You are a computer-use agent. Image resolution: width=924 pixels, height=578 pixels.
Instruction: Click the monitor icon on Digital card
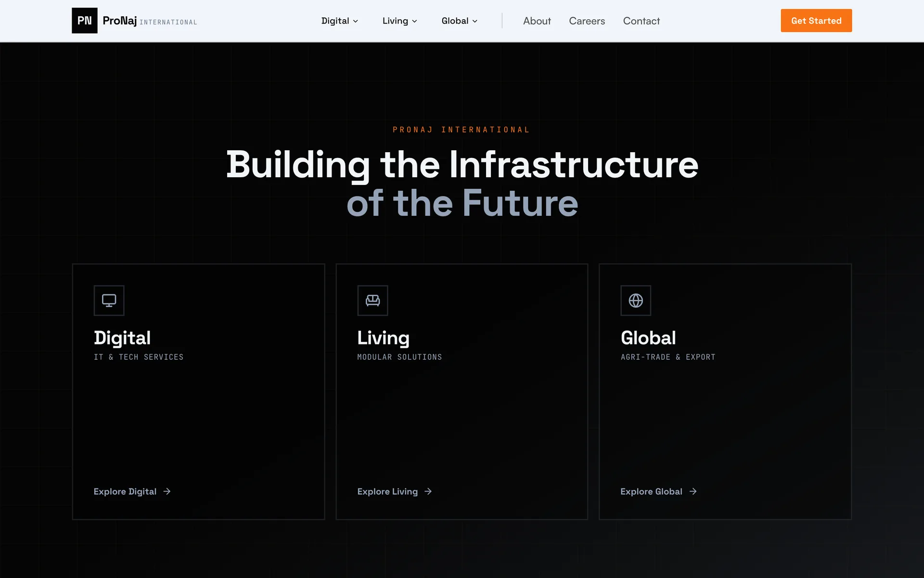tap(109, 301)
